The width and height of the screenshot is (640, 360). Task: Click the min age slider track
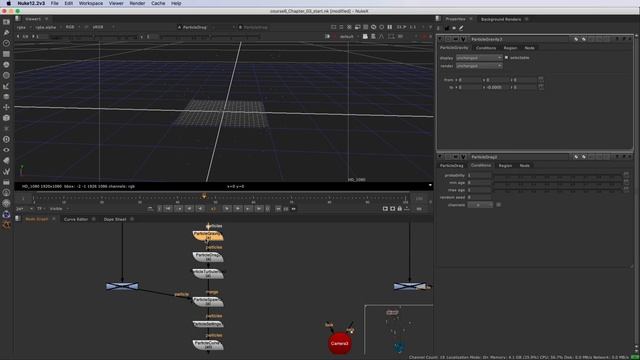558,183
